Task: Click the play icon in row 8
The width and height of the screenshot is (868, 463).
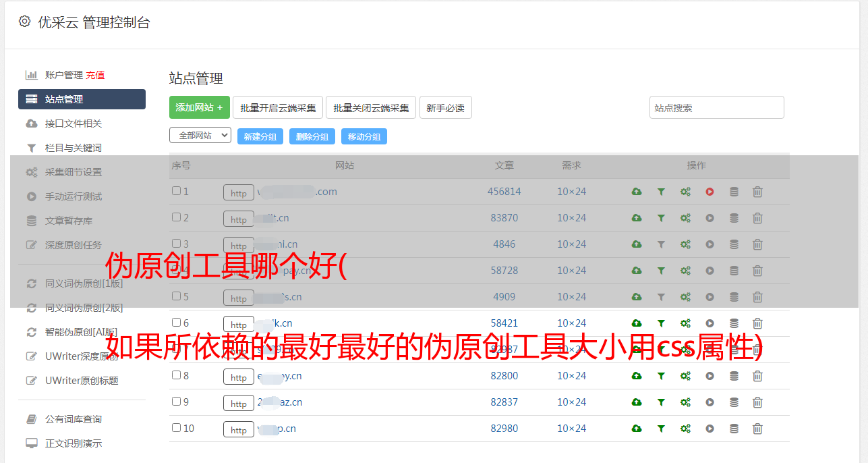Action: (x=710, y=376)
